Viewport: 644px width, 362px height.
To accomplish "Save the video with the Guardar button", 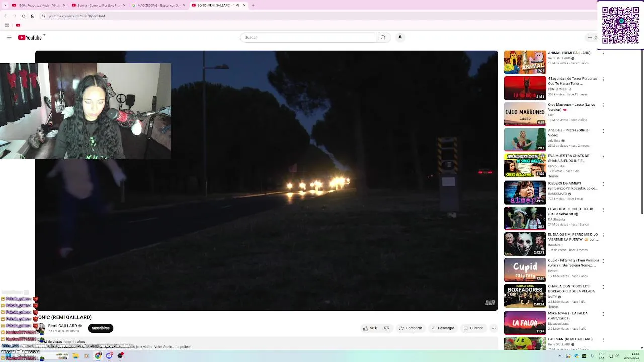I will pos(473,328).
